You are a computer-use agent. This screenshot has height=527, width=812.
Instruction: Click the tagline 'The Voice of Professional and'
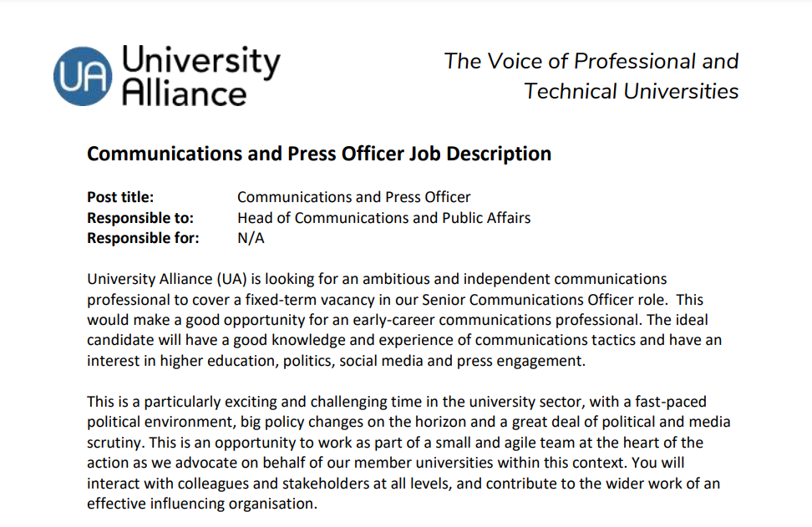click(x=591, y=61)
